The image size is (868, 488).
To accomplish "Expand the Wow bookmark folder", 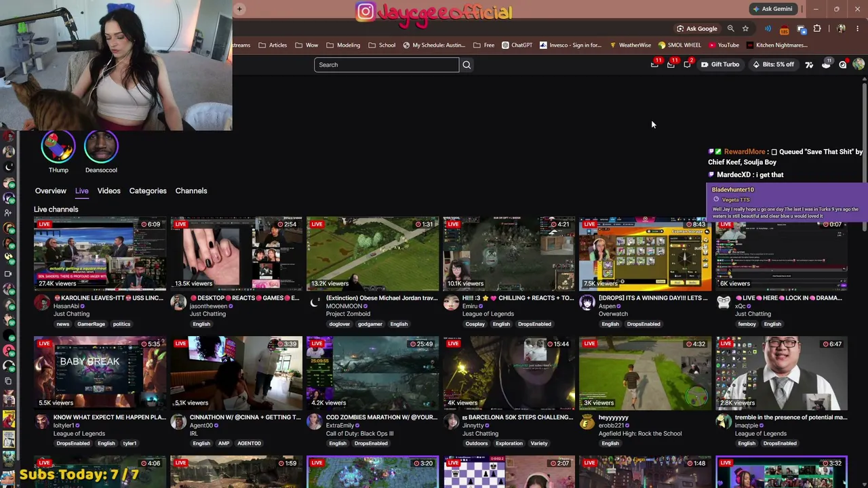I will [x=307, y=45].
